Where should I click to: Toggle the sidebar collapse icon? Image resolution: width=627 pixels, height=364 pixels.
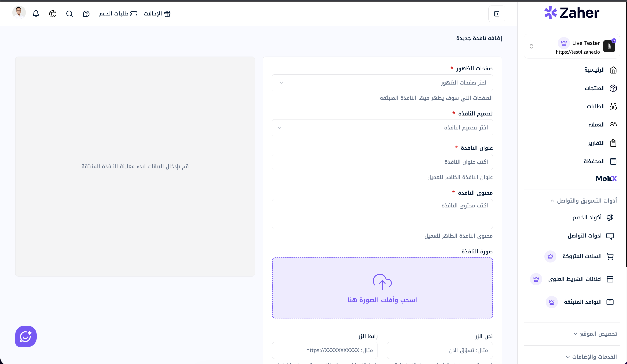click(496, 14)
